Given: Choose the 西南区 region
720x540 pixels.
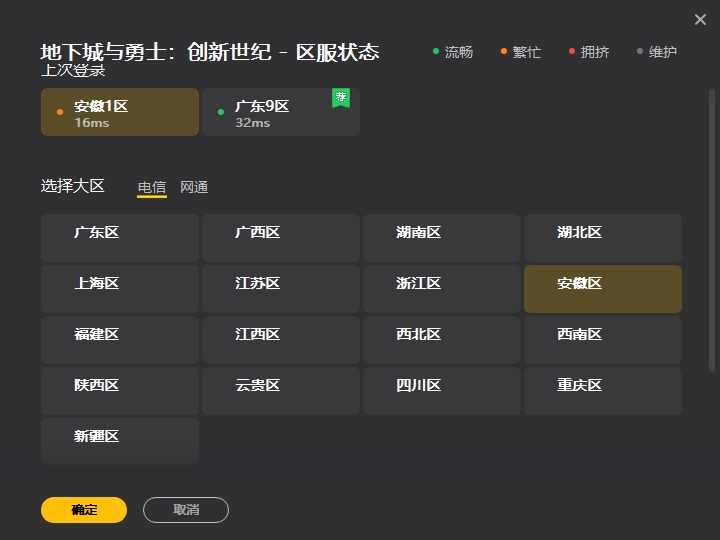Looking at the screenshot, I should pyautogui.click(x=603, y=340).
